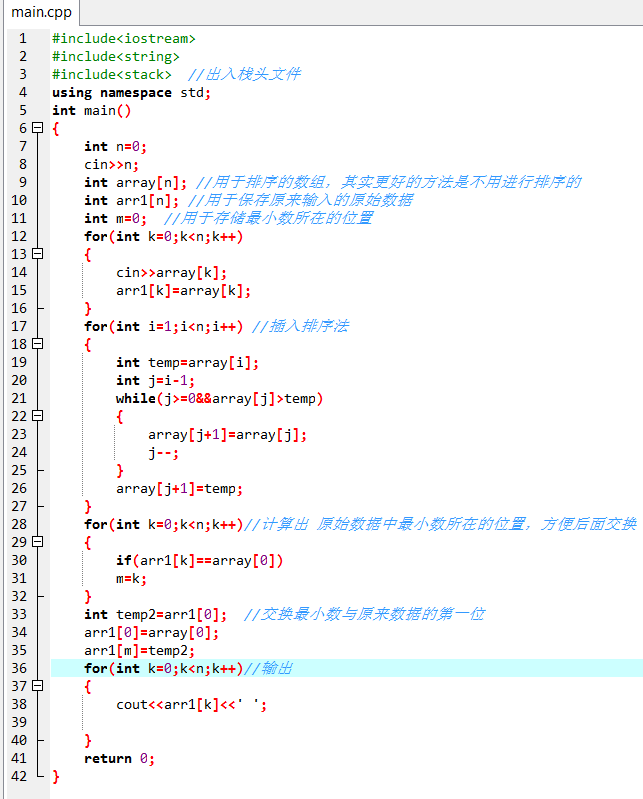Viewport: 643px width, 799px height.
Task: Click the text 'using namespace std;'
Action: tap(131, 93)
